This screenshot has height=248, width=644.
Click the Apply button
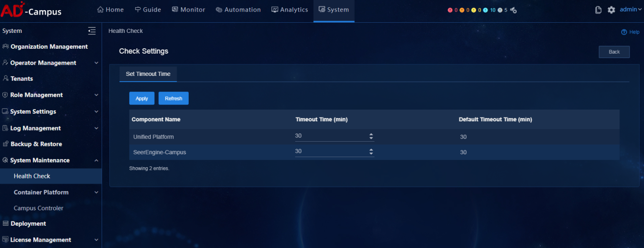[x=142, y=98]
